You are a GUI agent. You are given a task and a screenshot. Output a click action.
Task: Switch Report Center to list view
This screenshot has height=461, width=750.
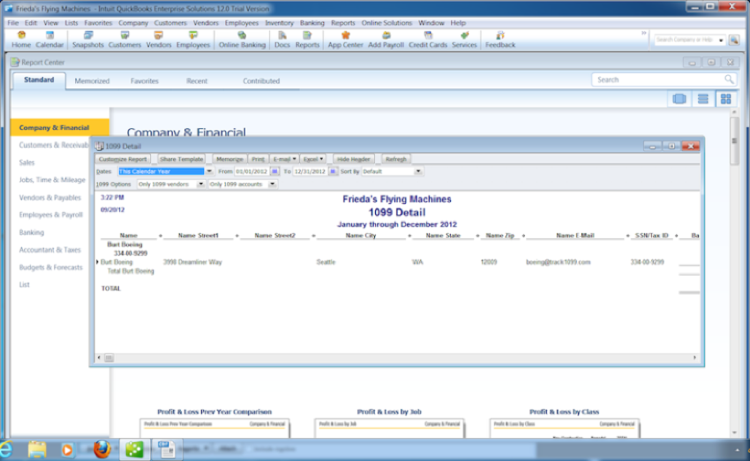(x=703, y=99)
